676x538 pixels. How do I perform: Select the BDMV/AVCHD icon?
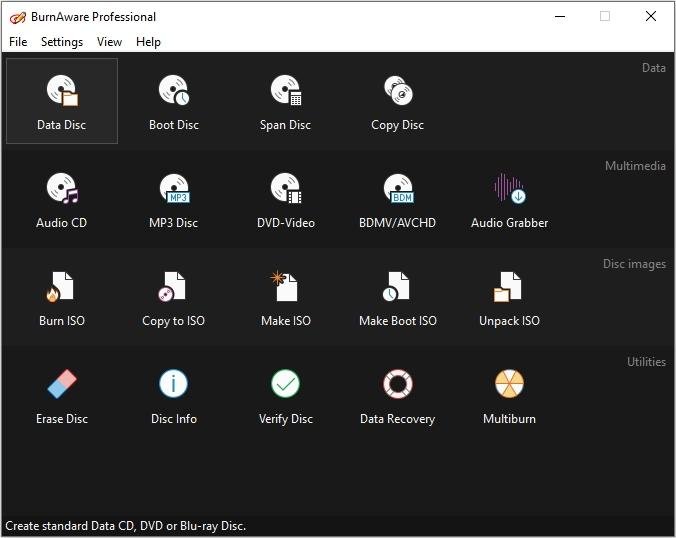398,198
